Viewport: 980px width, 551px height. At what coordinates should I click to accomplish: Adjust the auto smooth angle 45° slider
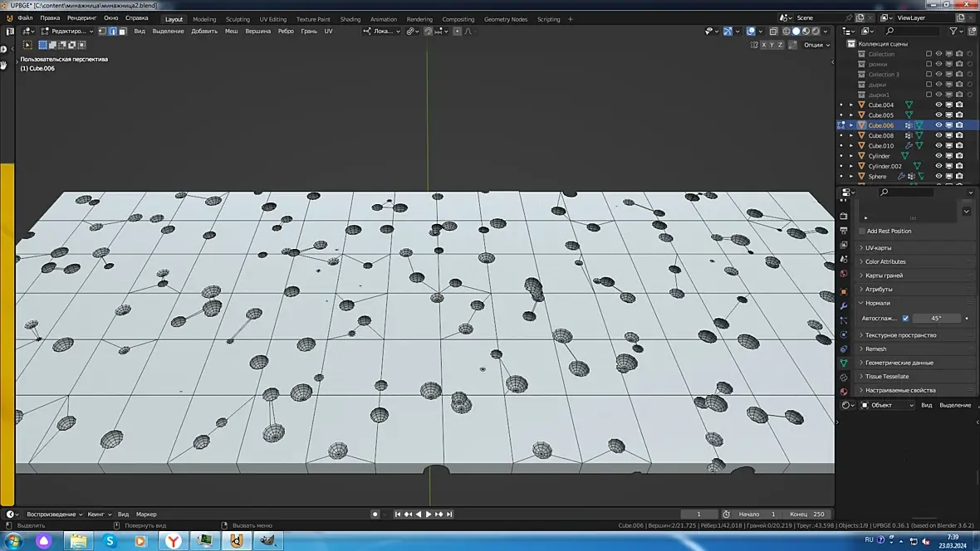click(936, 319)
